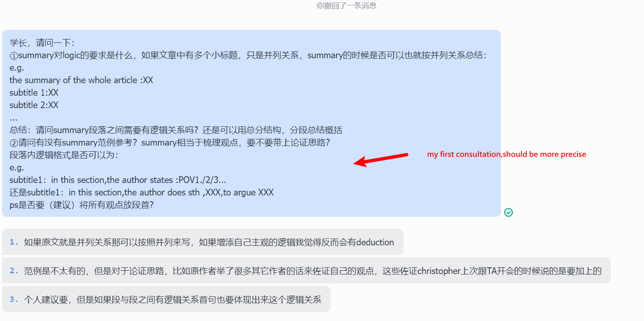
Task: Click the "你撤回了一条消息" recall notice
Action: point(346,5)
